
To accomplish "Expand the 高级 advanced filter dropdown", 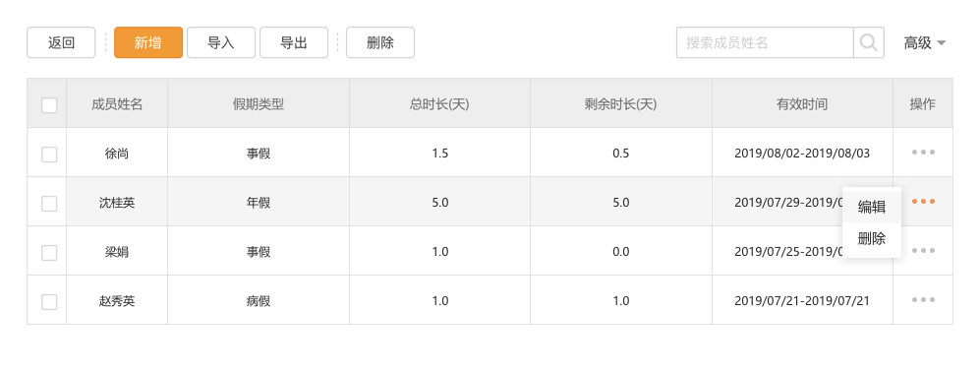I will (924, 42).
